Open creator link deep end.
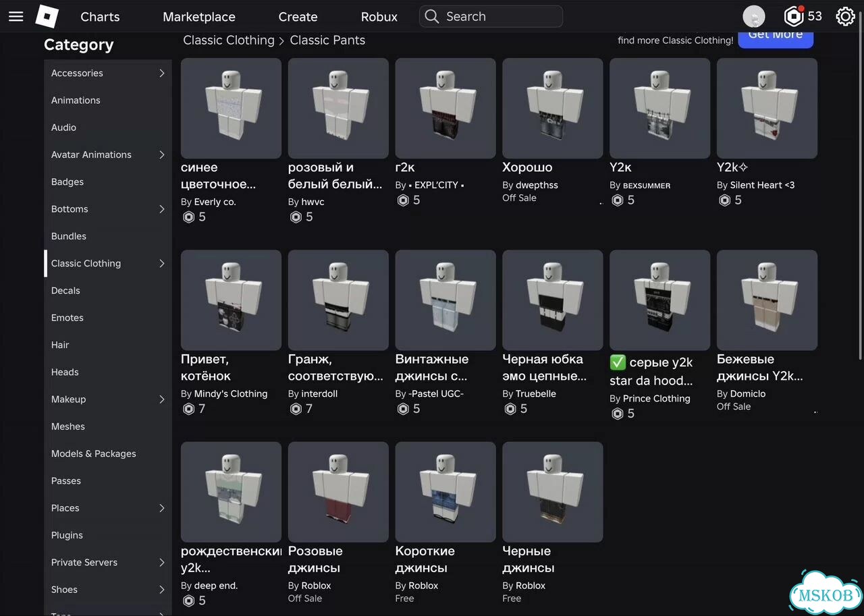 click(216, 586)
